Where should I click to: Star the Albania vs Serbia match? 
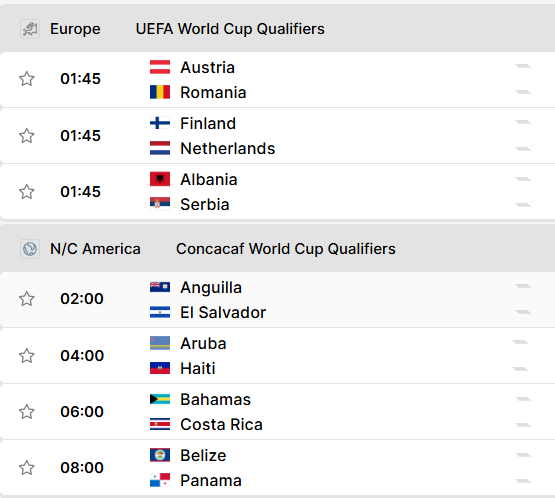pyautogui.click(x=27, y=191)
